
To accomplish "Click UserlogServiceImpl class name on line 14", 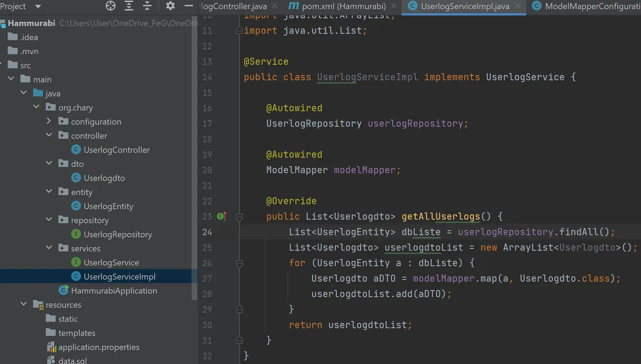I will (368, 77).
